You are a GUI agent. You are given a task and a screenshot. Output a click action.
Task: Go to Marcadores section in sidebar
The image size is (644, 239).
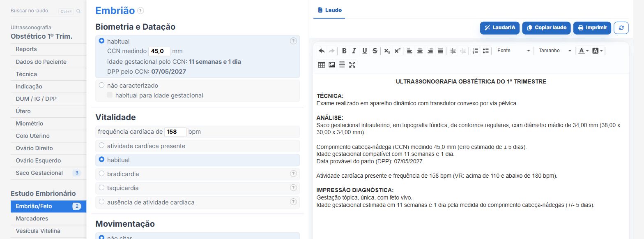48,218
